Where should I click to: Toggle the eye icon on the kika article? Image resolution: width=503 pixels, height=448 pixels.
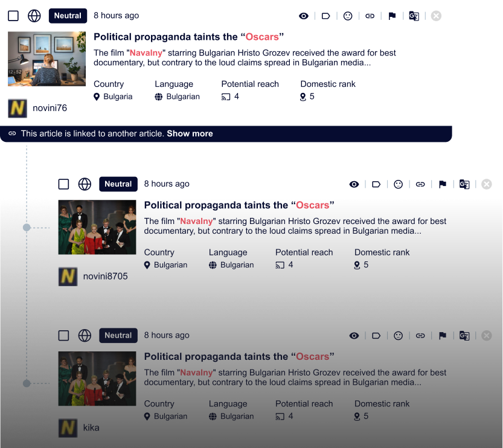[x=354, y=336]
